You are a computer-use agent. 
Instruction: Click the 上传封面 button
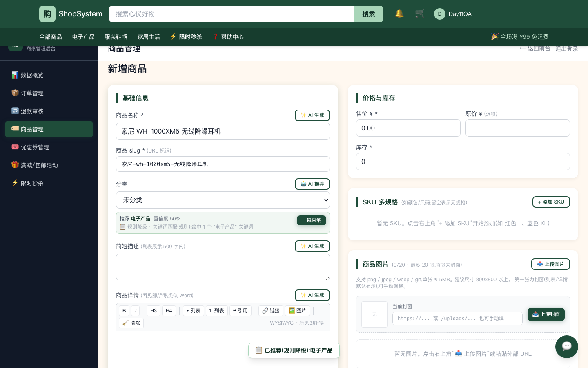pyautogui.click(x=546, y=314)
